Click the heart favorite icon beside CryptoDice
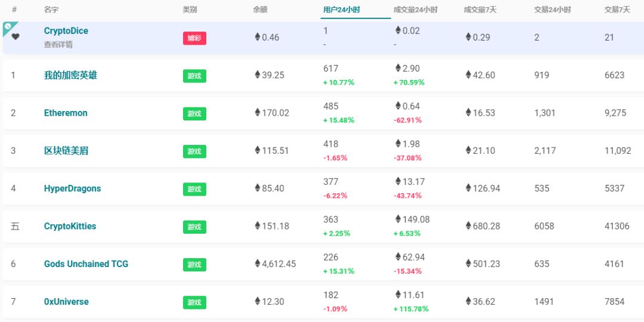This screenshot has width=644, height=322. tap(15, 37)
